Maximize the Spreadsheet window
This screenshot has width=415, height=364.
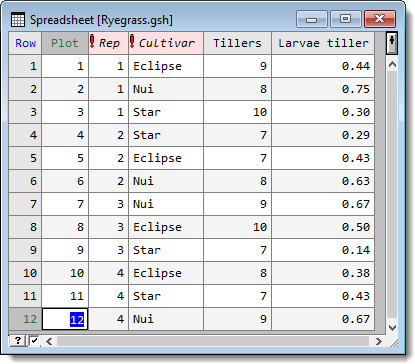346,19
